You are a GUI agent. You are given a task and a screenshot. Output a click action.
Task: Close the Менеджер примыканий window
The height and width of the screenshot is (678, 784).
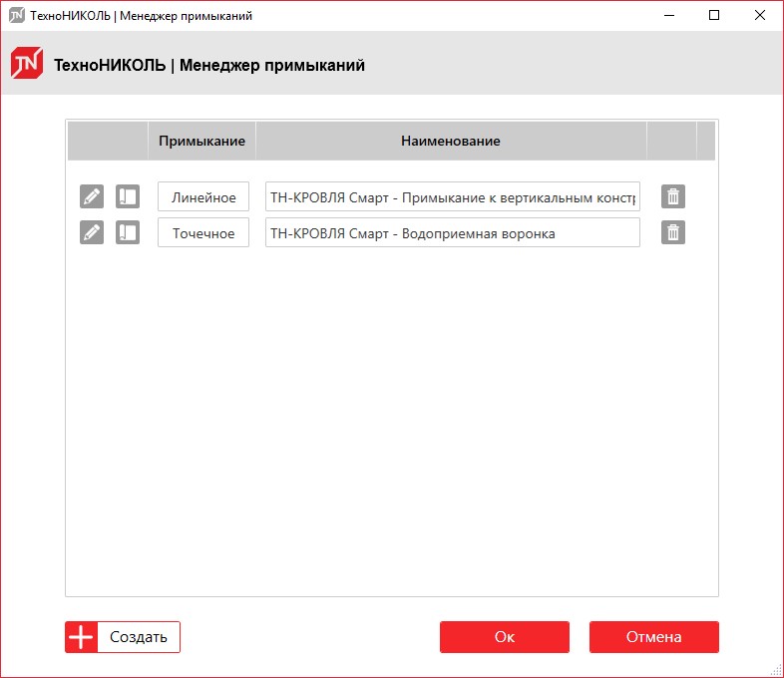pyautogui.click(x=759, y=16)
